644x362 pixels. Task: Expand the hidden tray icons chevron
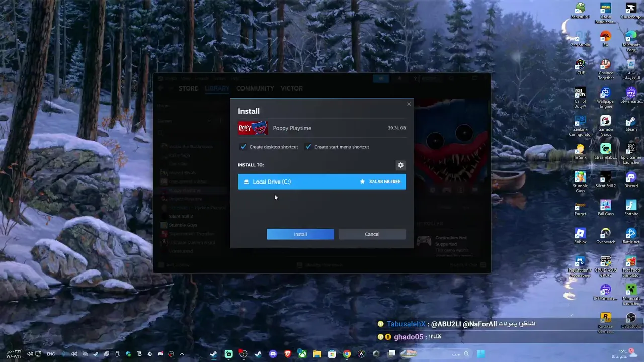(x=182, y=354)
